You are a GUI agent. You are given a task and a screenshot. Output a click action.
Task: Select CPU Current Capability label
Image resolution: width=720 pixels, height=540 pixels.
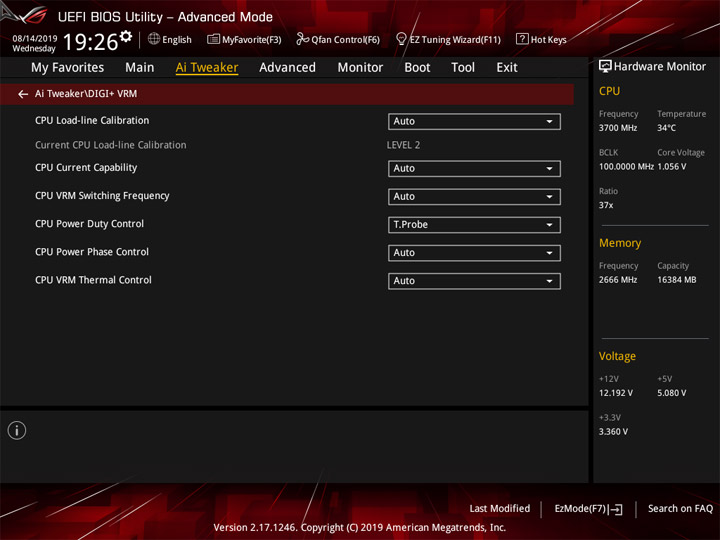coord(86,168)
